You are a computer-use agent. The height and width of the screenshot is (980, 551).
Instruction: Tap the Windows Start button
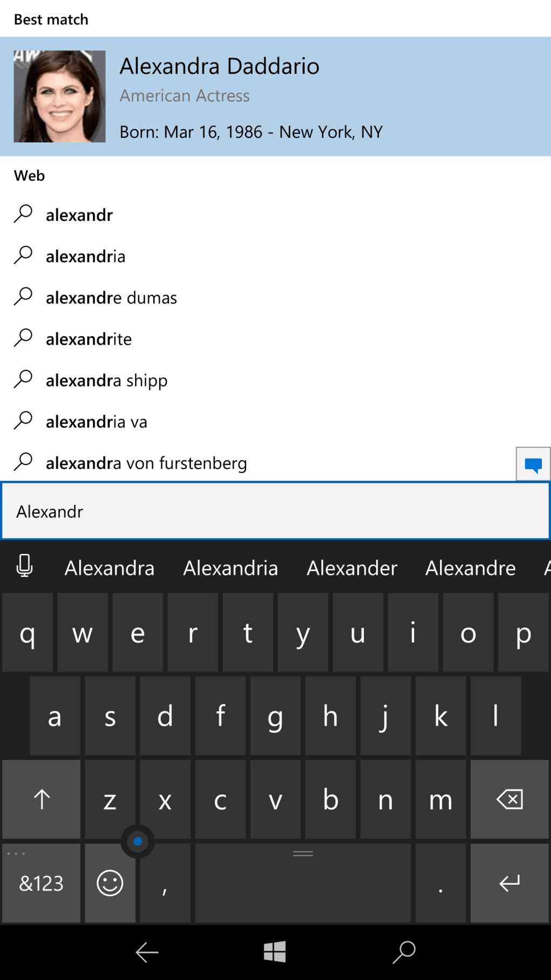coord(275,952)
